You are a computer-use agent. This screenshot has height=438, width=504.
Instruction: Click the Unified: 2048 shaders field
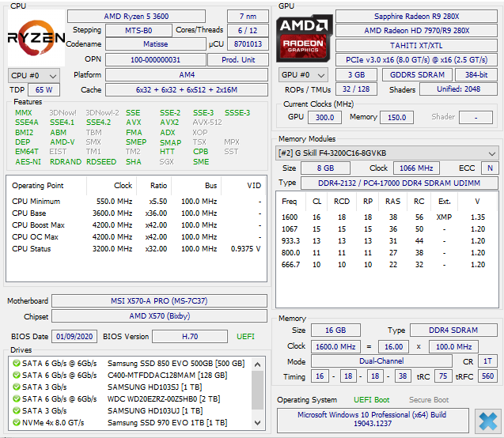(x=458, y=89)
